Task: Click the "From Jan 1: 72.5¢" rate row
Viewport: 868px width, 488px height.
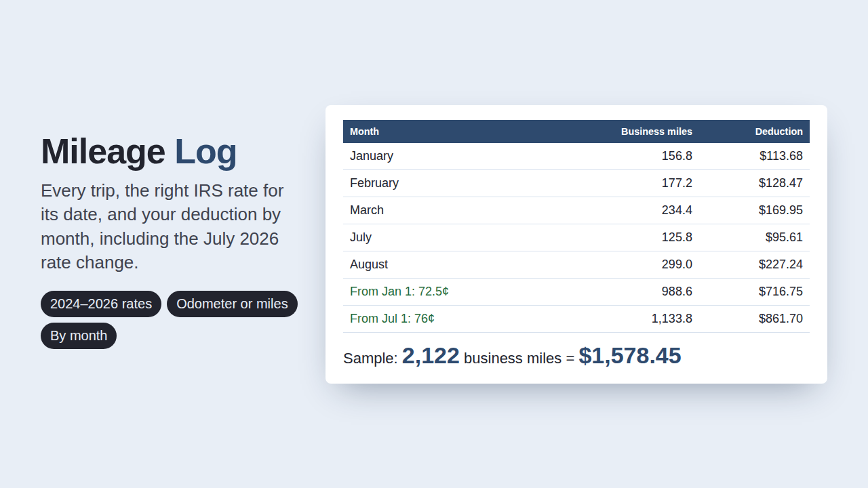Action: pyautogui.click(x=576, y=291)
